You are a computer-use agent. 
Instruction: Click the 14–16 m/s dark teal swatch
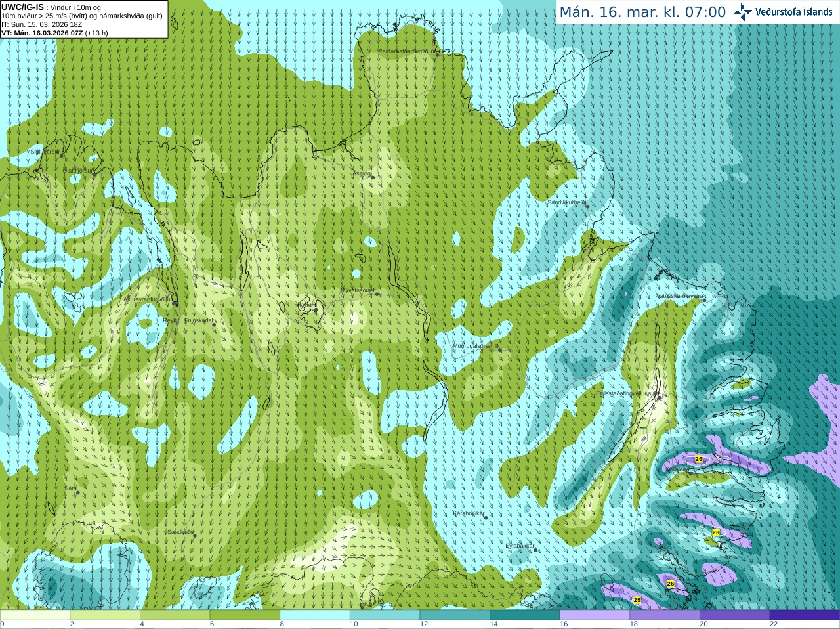(525, 615)
